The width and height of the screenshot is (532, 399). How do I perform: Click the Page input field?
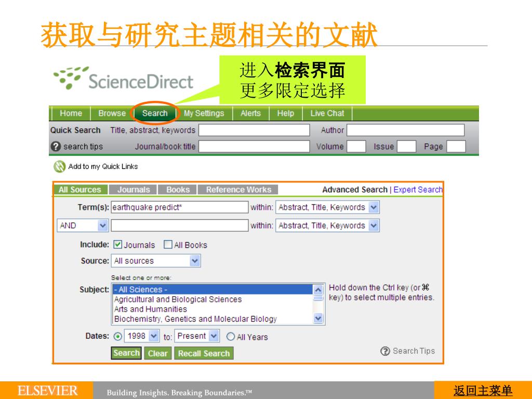click(456, 147)
